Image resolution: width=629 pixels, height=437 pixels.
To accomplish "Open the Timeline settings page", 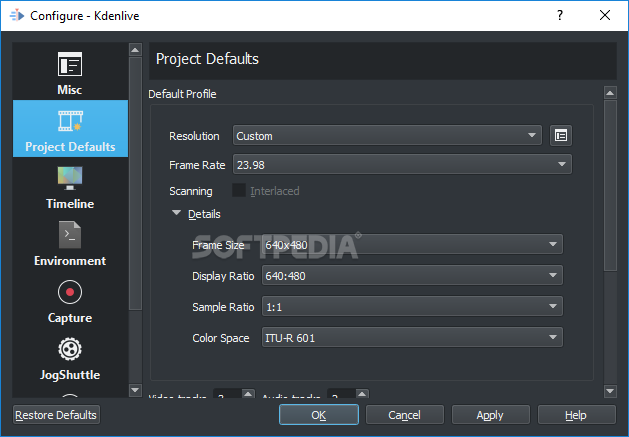I will point(70,187).
